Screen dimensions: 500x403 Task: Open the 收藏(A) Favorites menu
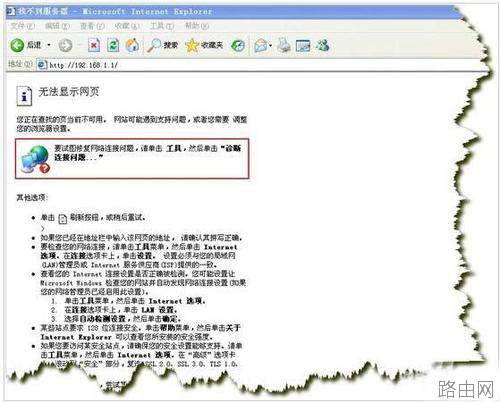coord(127,26)
